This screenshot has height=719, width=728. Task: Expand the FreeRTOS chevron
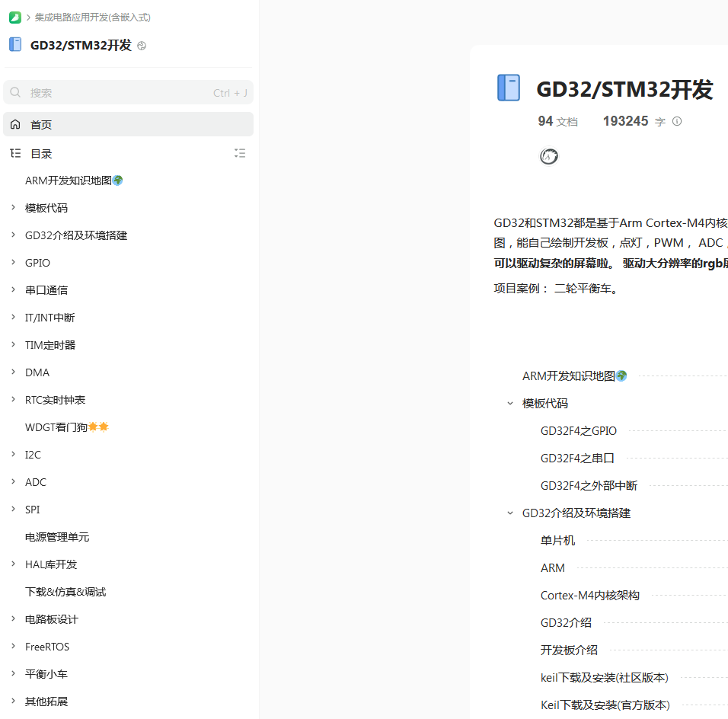click(13, 646)
